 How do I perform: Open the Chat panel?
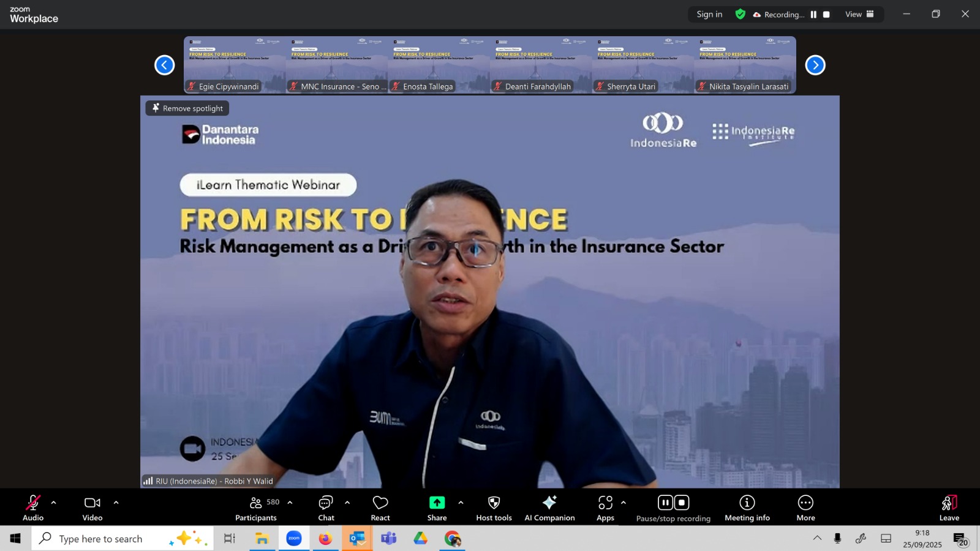pos(326,508)
